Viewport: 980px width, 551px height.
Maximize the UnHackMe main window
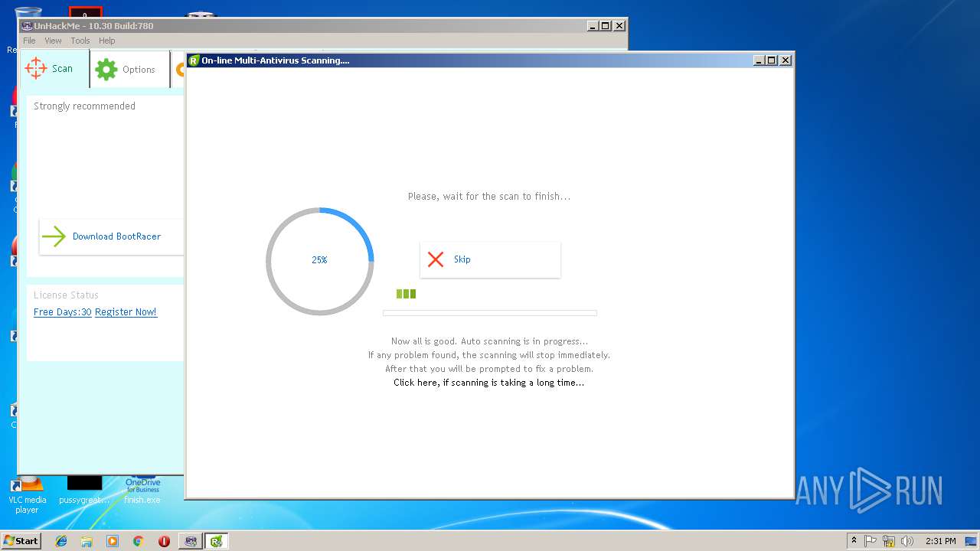606,26
